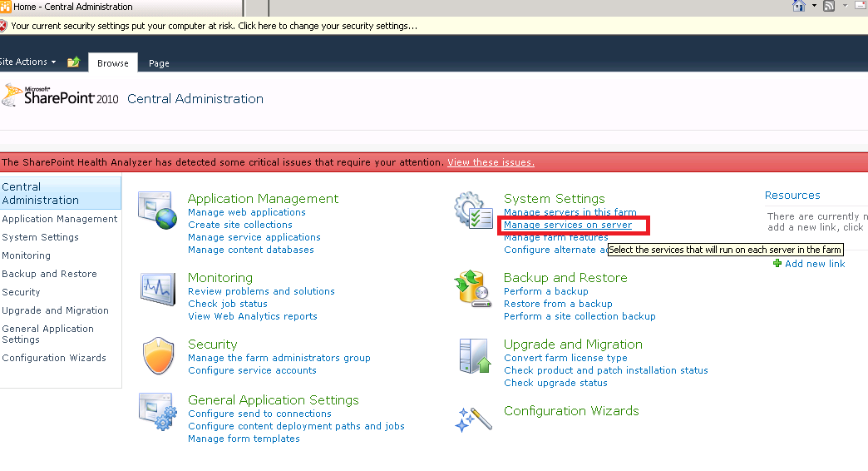Open Manage servers in this farm link
The image size is (868, 471).
tap(570, 212)
